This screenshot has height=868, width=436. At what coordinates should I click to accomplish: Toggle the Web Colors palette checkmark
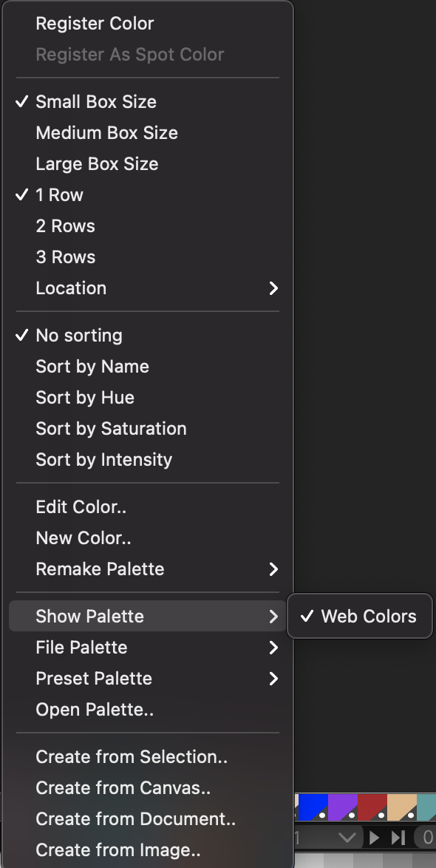coord(360,616)
